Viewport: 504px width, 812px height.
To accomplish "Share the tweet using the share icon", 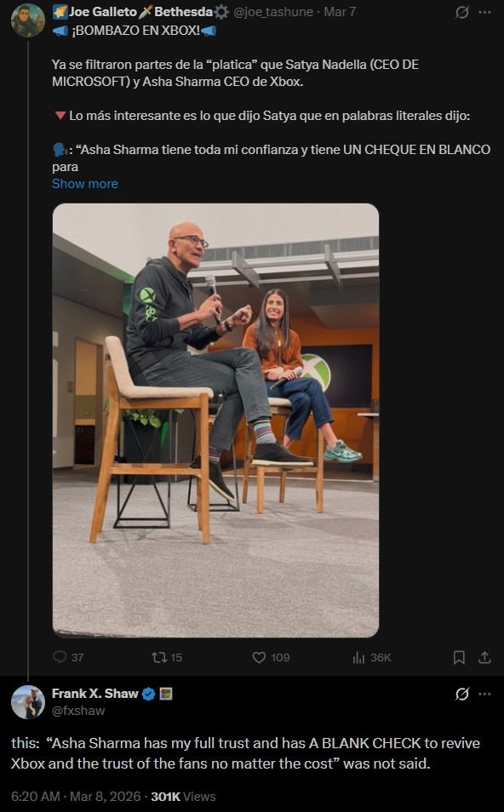I will pos(485,657).
